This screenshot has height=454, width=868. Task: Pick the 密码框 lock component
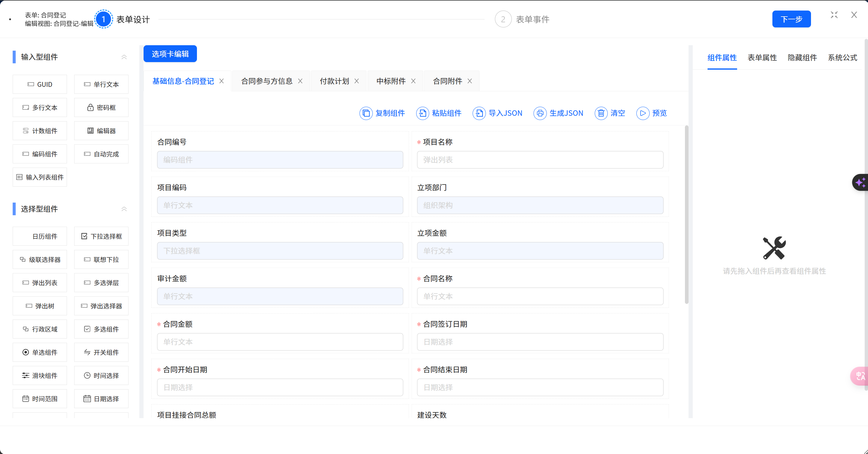tap(101, 107)
